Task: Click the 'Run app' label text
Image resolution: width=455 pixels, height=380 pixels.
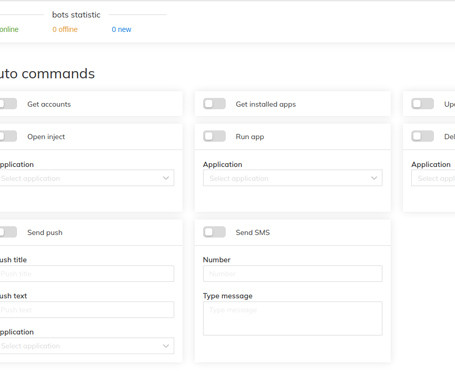Action: pos(250,137)
